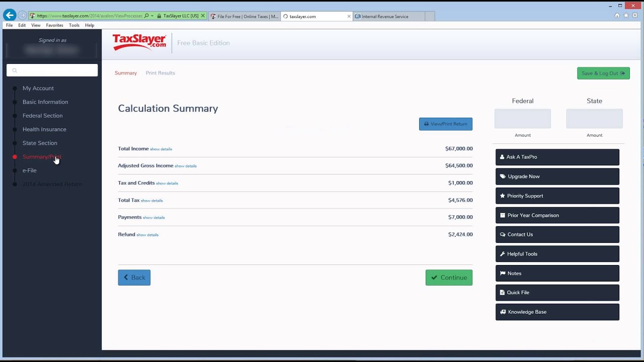The image size is (644, 362).
Task: Open the File menu
Action: click(x=10, y=25)
